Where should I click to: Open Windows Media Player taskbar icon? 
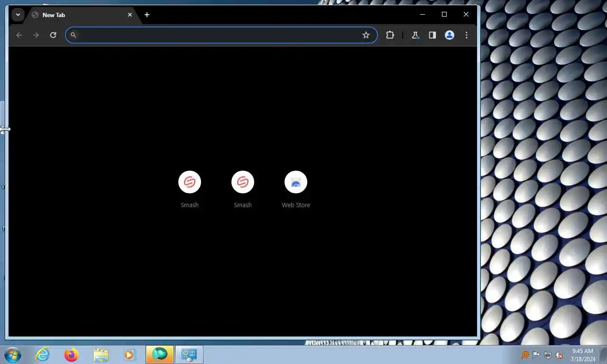(129, 355)
